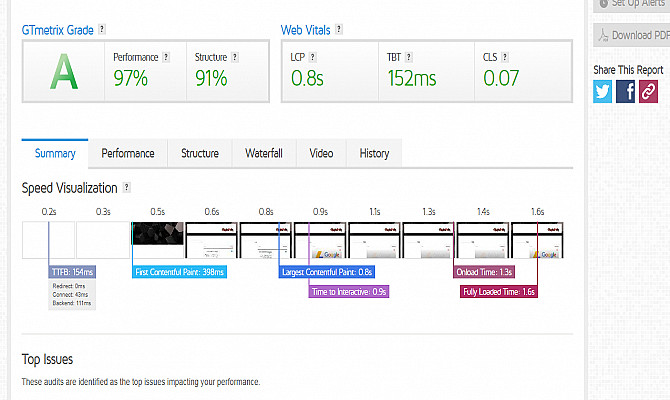Select the Waterfall tab
The height and width of the screenshot is (400, 670).
tap(264, 153)
